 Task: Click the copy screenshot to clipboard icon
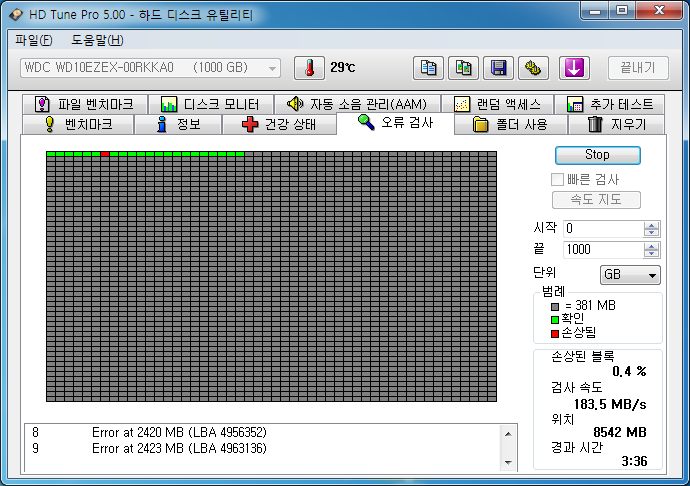point(463,68)
